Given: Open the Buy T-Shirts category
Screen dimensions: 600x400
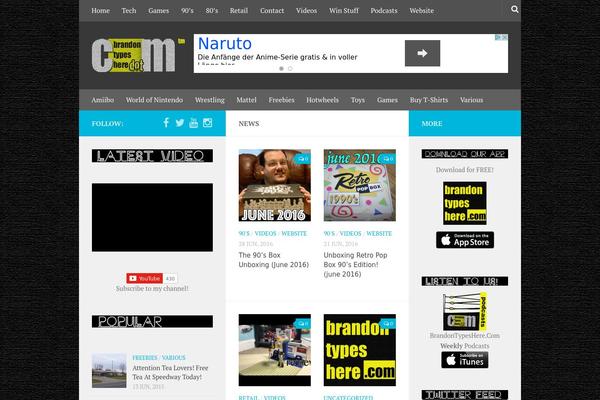Looking at the screenshot, I should (429, 100).
